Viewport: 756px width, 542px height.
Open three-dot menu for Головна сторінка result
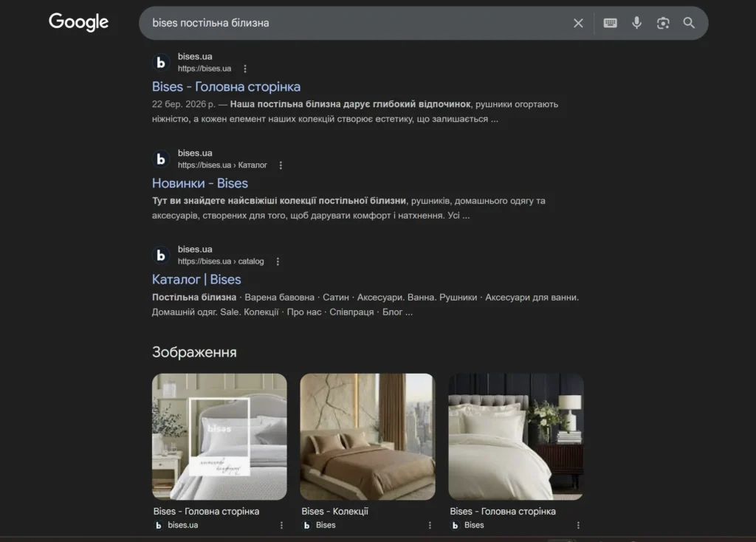pyautogui.click(x=245, y=69)
